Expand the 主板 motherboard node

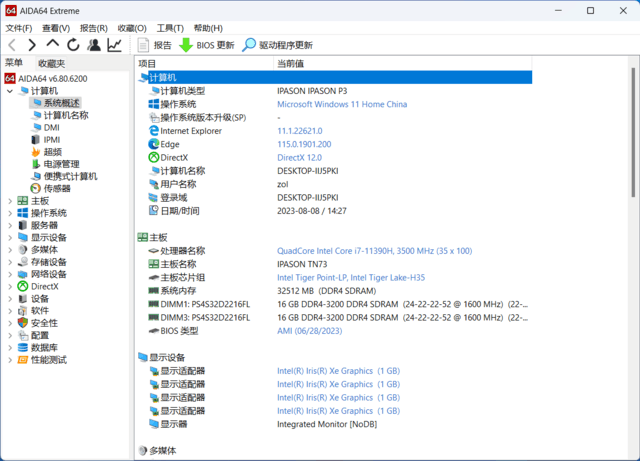(10, 201)
